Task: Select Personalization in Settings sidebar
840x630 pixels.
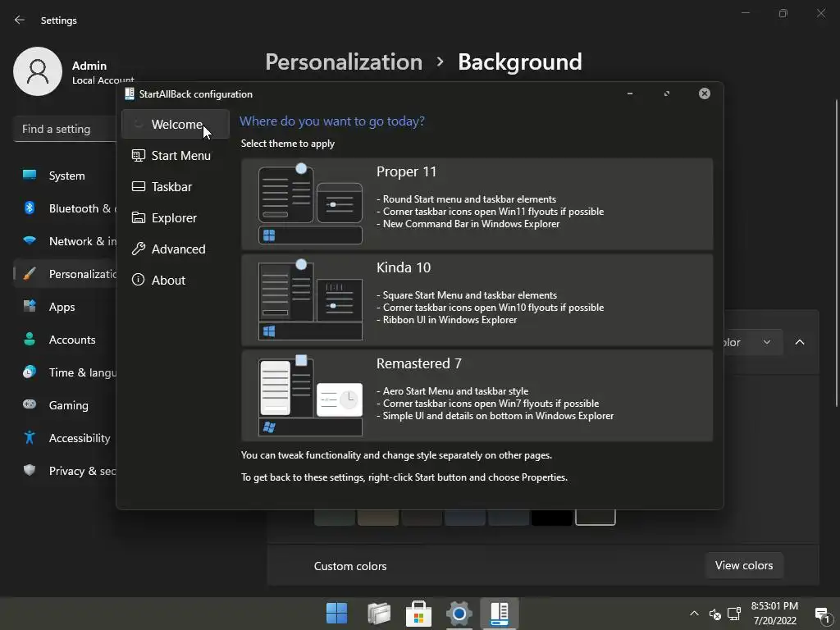Action: coord(64,274)
